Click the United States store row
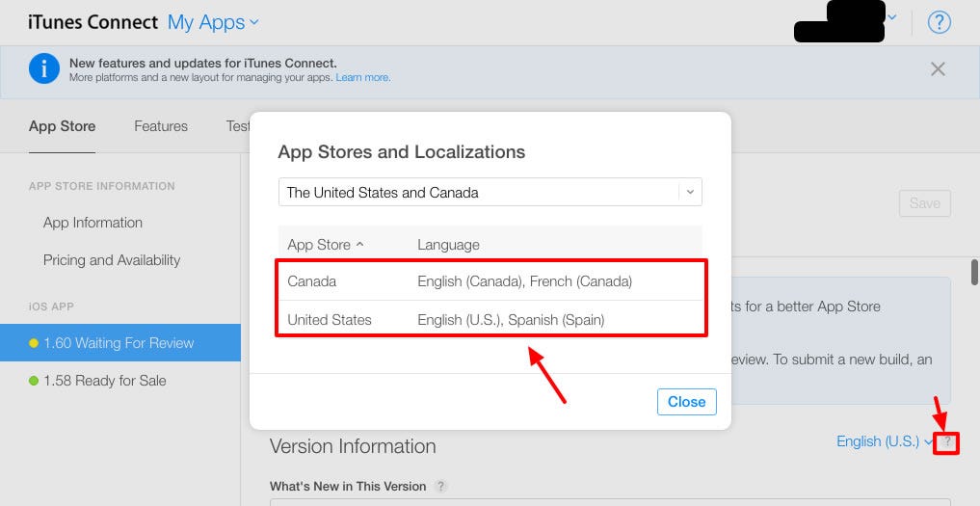The height and width of the screenshot is (506, 980). tap(490, 320)
